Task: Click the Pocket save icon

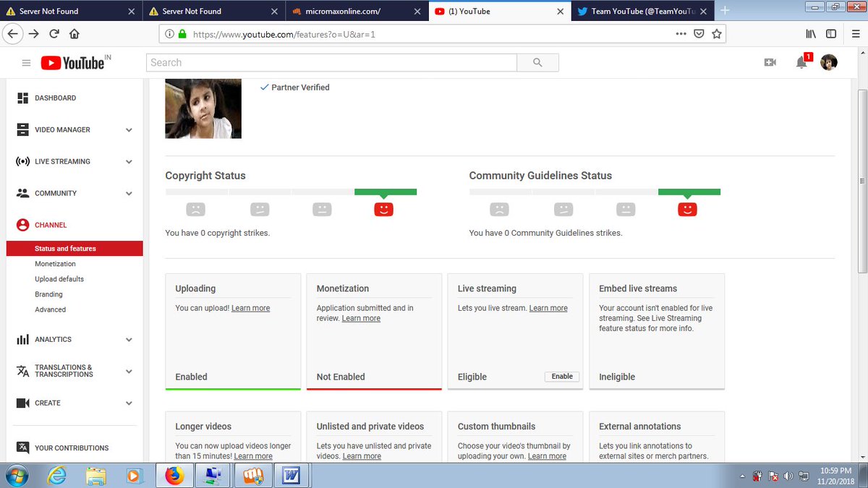Action: (699, 33)
